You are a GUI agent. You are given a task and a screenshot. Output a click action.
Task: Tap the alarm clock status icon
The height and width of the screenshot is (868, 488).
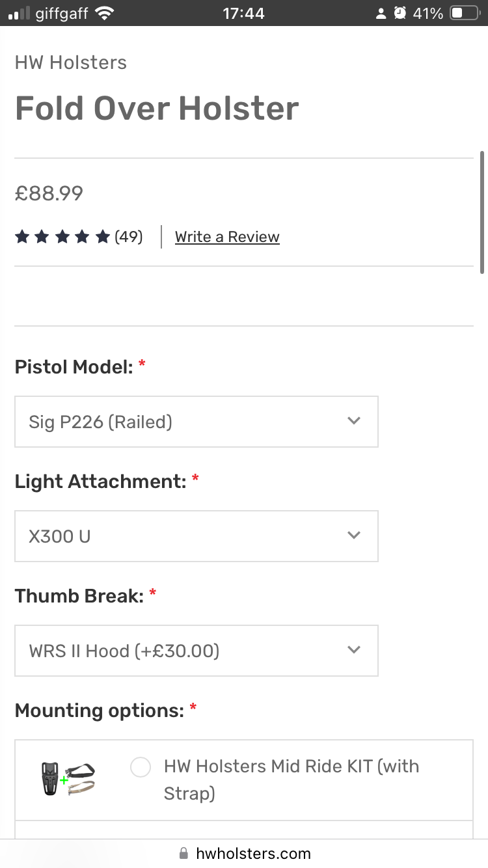pyautogui.click(x=400, y=13)
